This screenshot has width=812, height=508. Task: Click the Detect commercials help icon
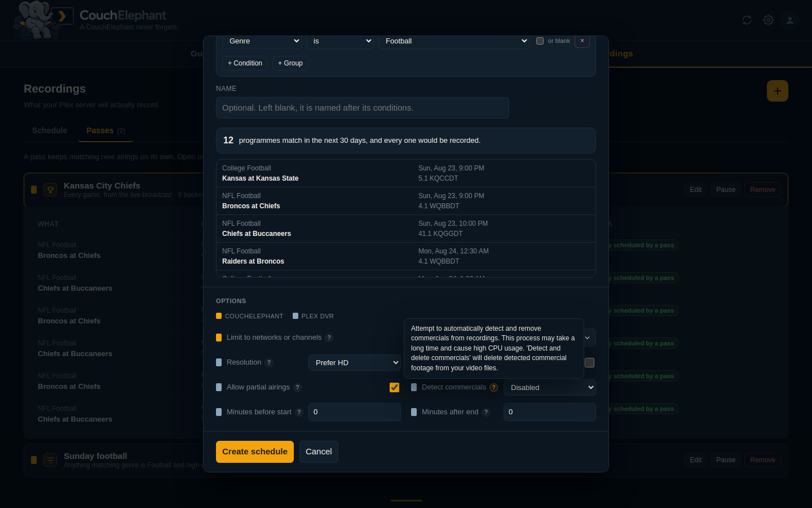(x=493, y=388)
